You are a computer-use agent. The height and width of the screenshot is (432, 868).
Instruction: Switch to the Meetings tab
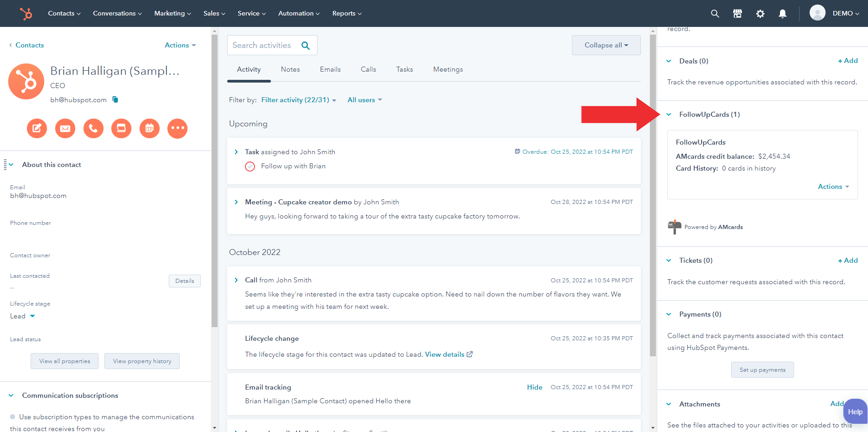point(448,69)
